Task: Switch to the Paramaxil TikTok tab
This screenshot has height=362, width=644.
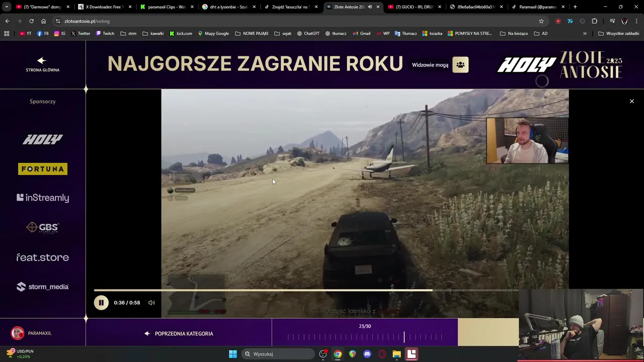Action: [x=537, y=7]
